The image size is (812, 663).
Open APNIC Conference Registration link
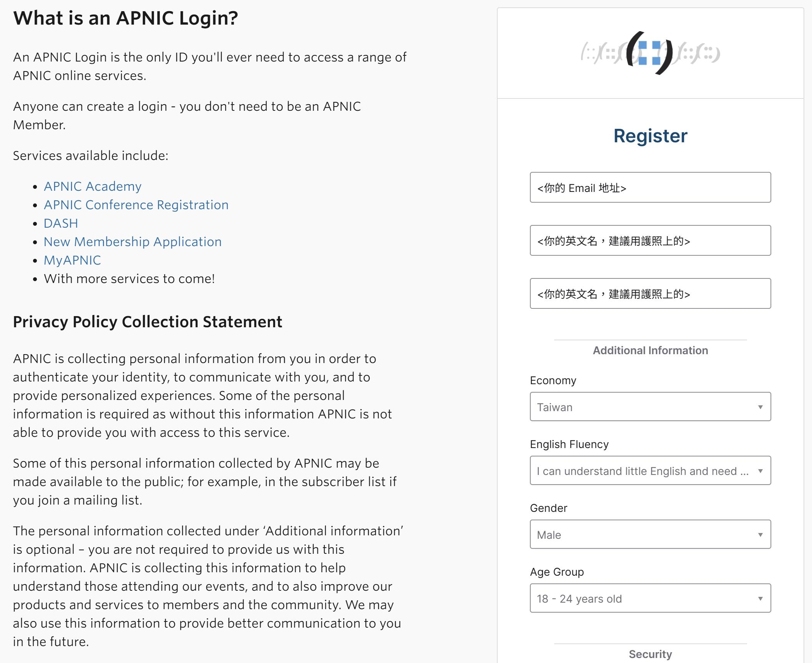pos(136,205)
